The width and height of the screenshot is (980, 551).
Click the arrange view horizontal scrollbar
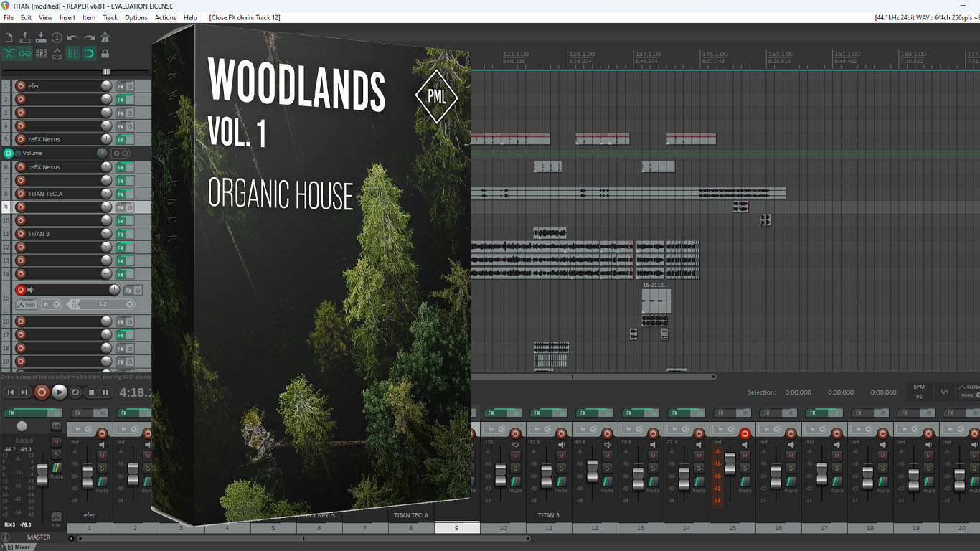(x=593, y=376)
